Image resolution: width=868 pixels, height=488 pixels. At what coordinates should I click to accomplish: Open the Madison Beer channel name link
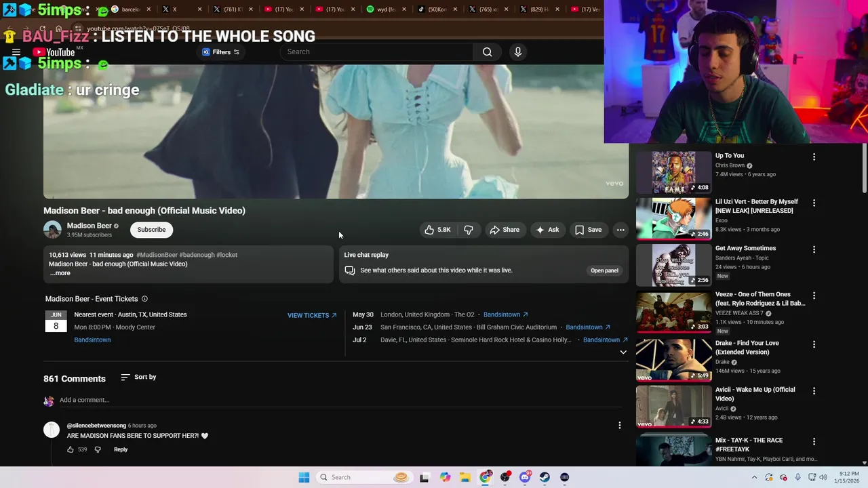coord(89,226)
